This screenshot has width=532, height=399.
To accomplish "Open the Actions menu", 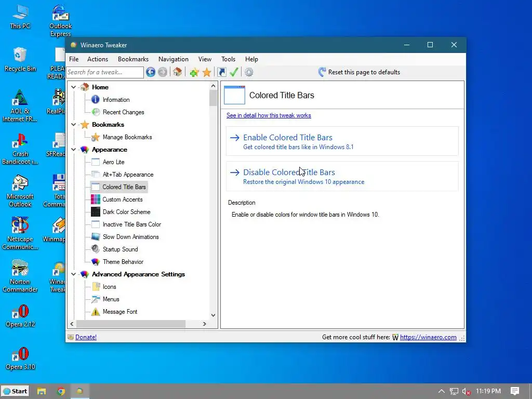I will tap(98, 59).
